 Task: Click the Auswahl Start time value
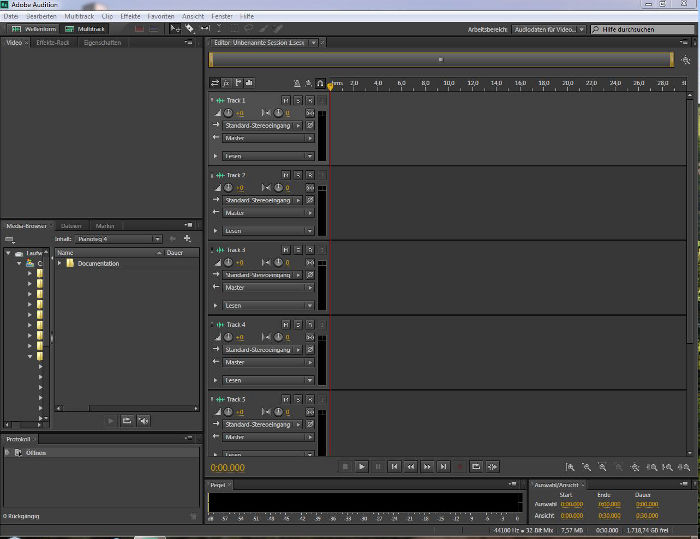pyautogui.click(x=572, y=504)
